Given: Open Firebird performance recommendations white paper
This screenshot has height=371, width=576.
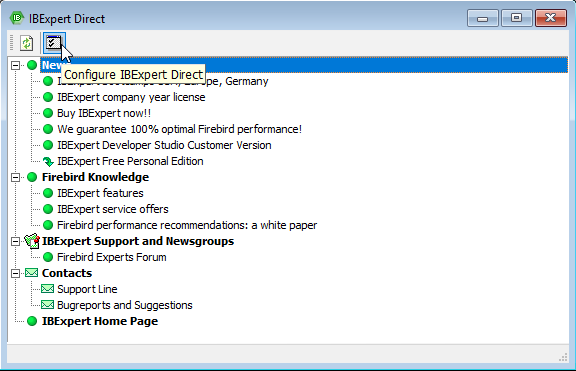Looking at the screenshot, I should point(187,225).
